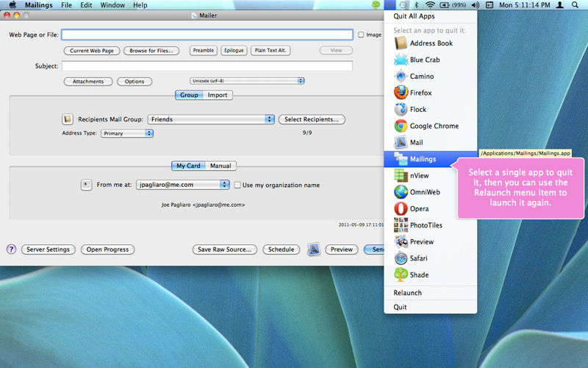Click the red Opera icon
Screen dimensions: 588x368
(401, 208)
